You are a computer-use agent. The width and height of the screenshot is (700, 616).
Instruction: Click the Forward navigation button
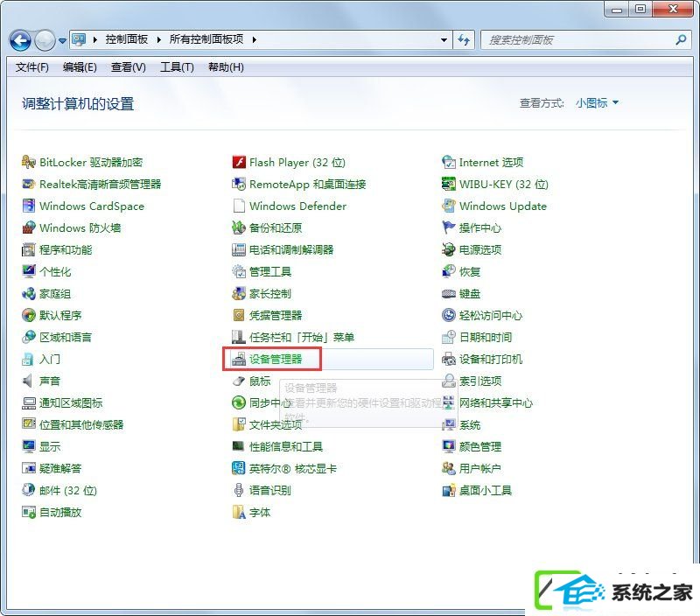45,40
